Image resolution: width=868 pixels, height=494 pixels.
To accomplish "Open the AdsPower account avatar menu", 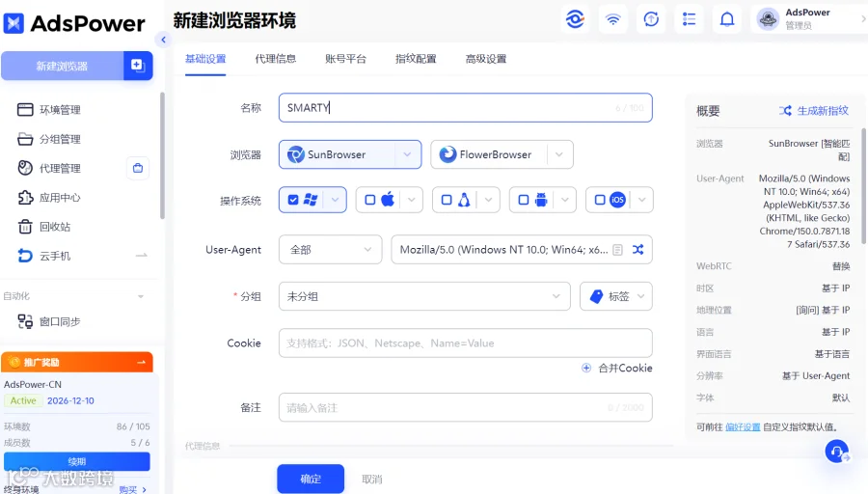I will click(x=768, y=19).
